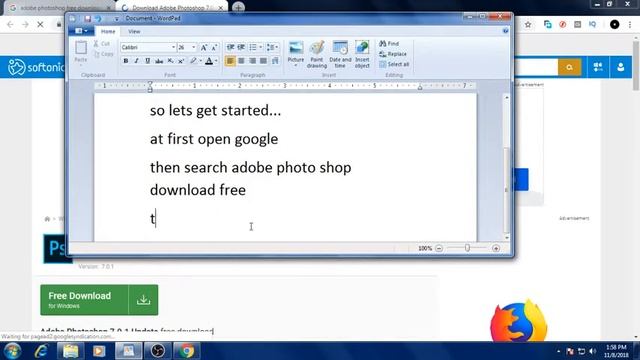Open a new Chrome tab

[238, 7]
